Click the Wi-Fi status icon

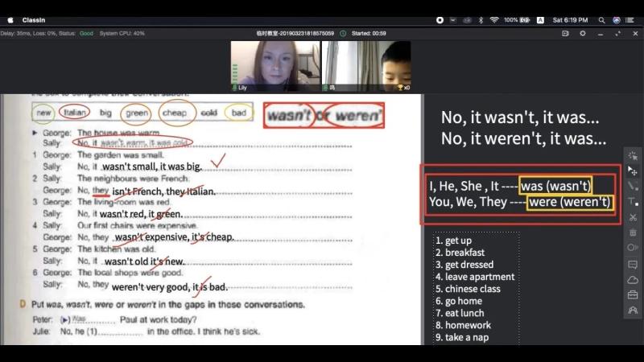point(494,20)
